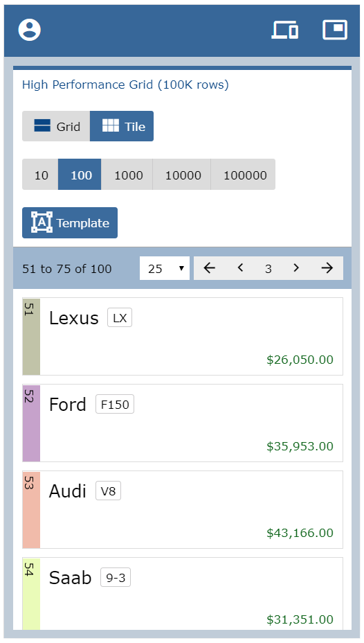Click the High Performance Grid title
The width and height of the screenshot is (364, 643).
point(125,85)
